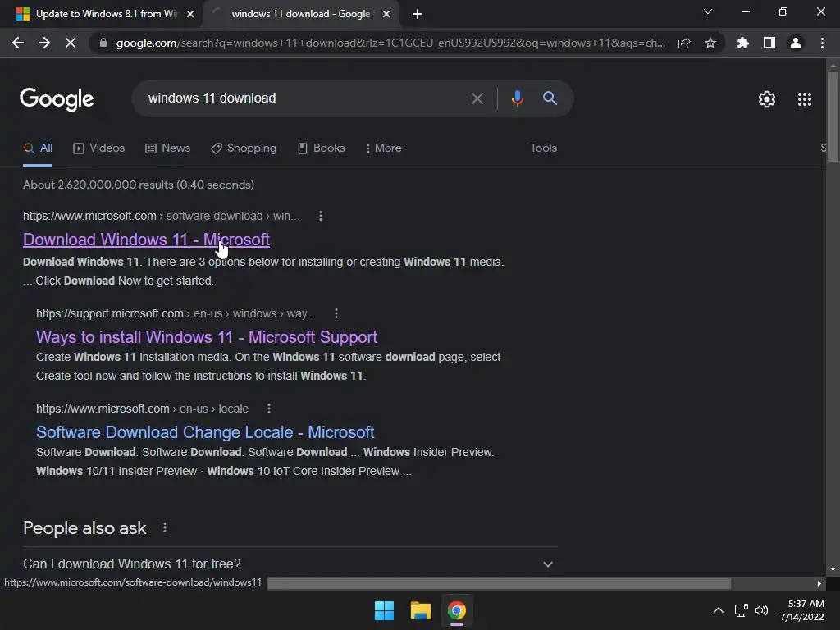Open the volume control in the tray
The image size is (840, 630).
(x=760, y=610)
